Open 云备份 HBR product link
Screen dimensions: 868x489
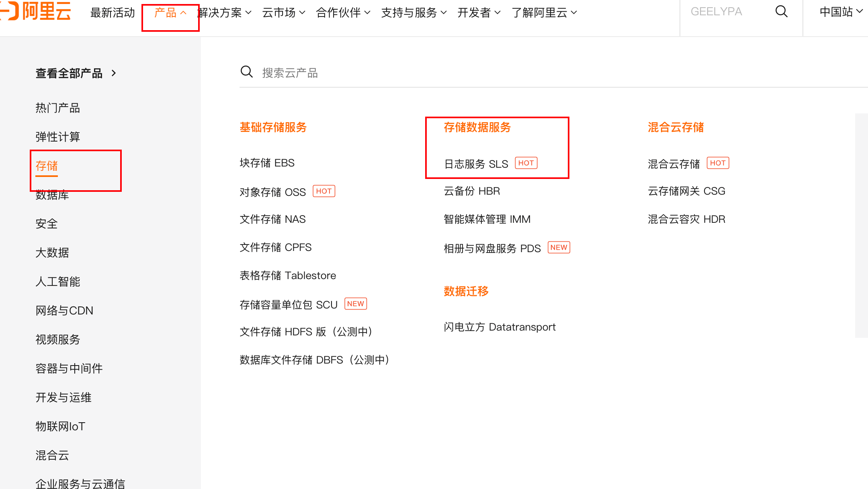(x=472, y=191)
